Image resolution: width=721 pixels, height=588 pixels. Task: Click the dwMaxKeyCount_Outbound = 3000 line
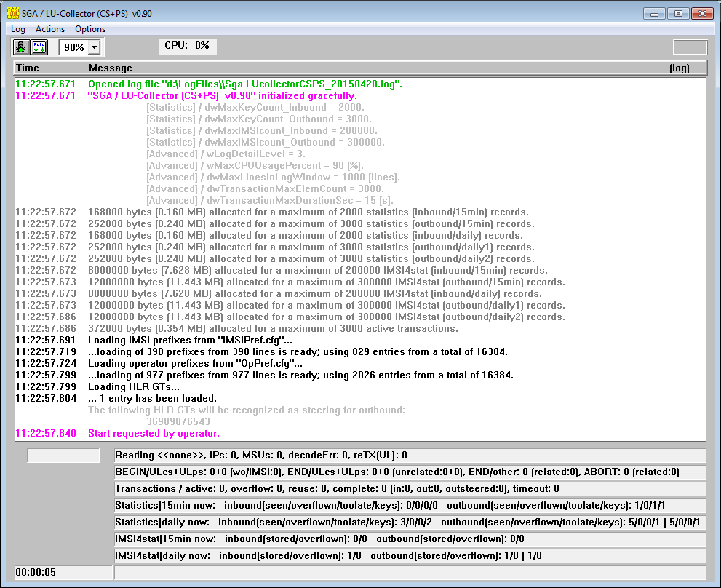coord(259,119)
